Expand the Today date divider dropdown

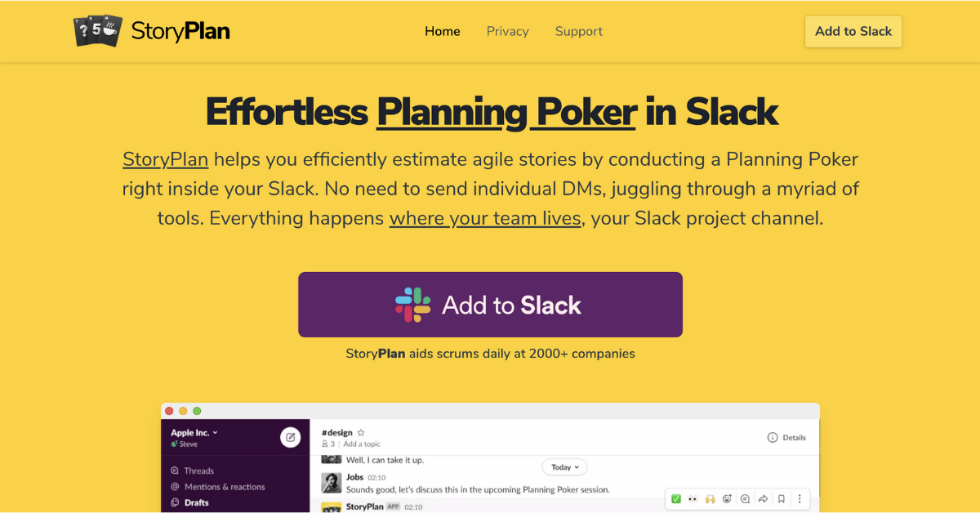pyautogui.click(x=563, y=466)
